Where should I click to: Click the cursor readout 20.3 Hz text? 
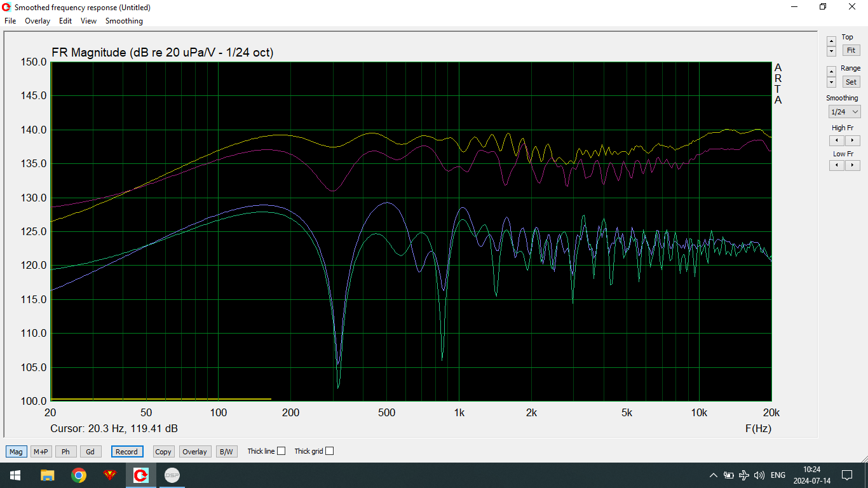pos(114,429)
